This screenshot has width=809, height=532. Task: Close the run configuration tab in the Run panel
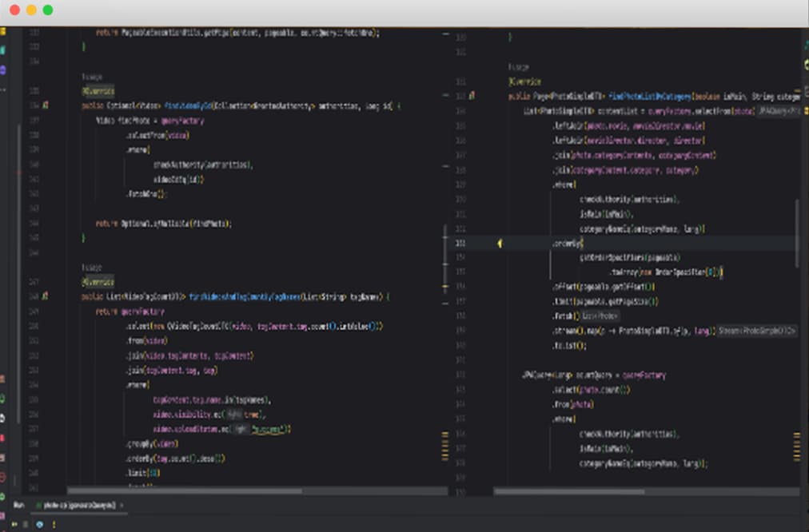click(122, 506)
